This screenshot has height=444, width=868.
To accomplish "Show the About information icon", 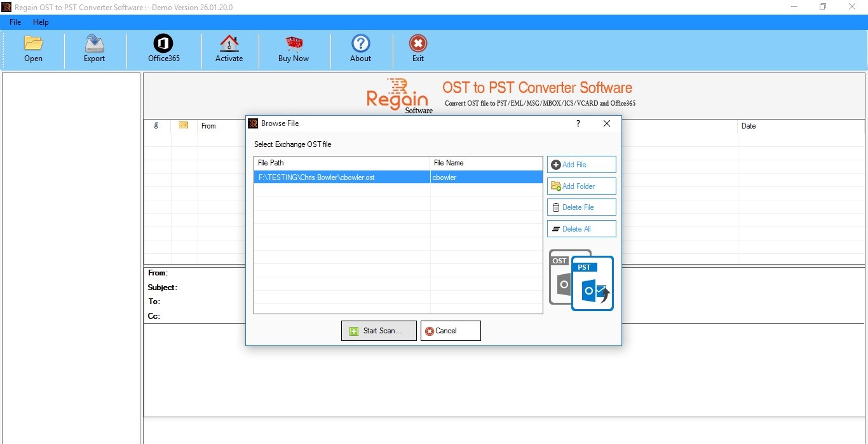I will point(360,48).
